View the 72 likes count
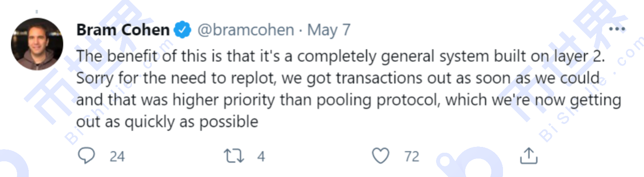644x177 pixels. point(411,156)
